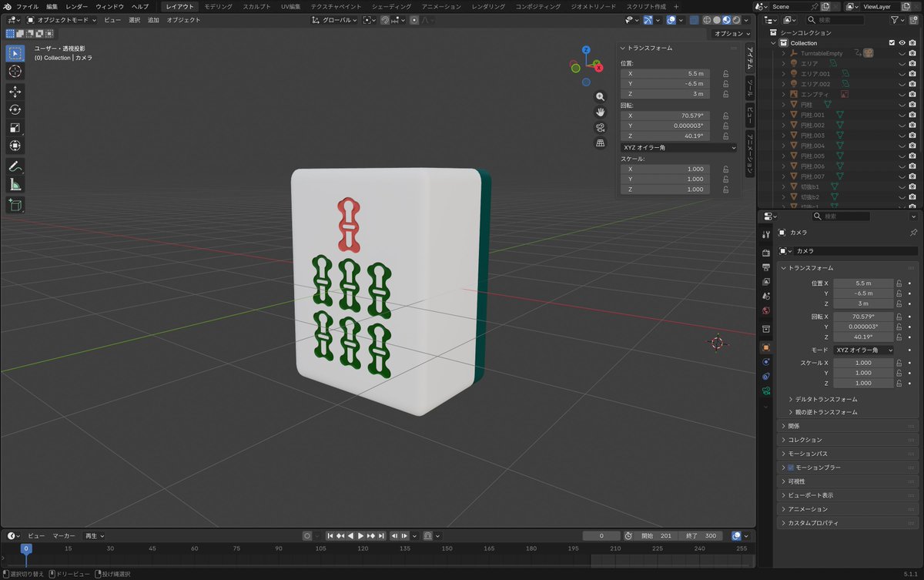
Task: Toggle proportional editing in viewport header
Action: [414, 19]
